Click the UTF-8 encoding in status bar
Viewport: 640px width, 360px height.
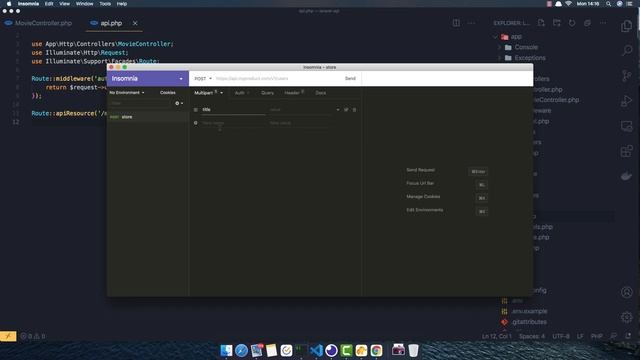click(x=561, y=336)
